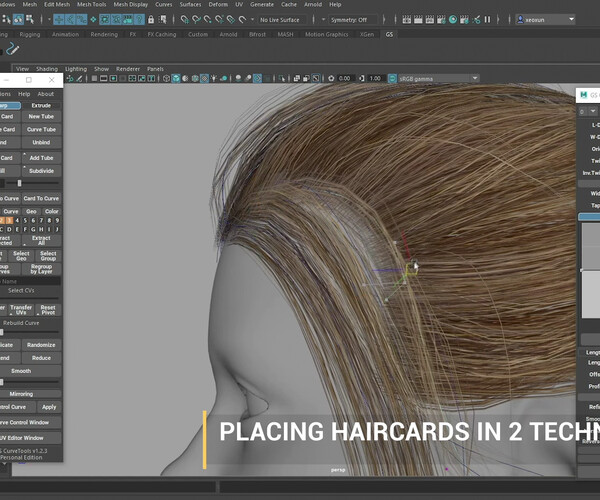
Task: Open the IPR render teal circle icon
Action: [453, 20]
